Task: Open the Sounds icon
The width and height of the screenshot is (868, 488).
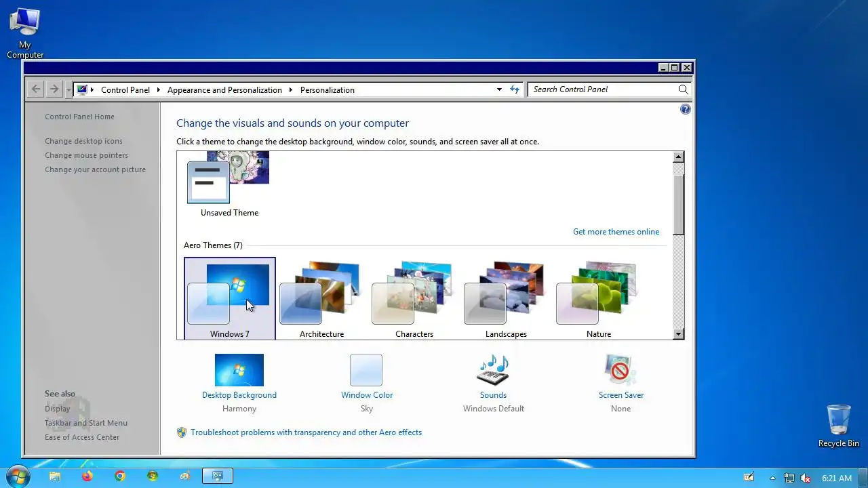Action: 493,370
